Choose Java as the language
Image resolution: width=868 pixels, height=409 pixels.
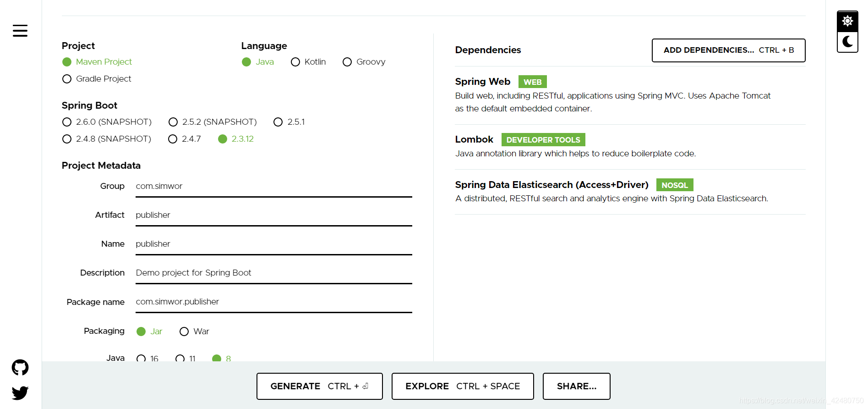pos(258,62)
